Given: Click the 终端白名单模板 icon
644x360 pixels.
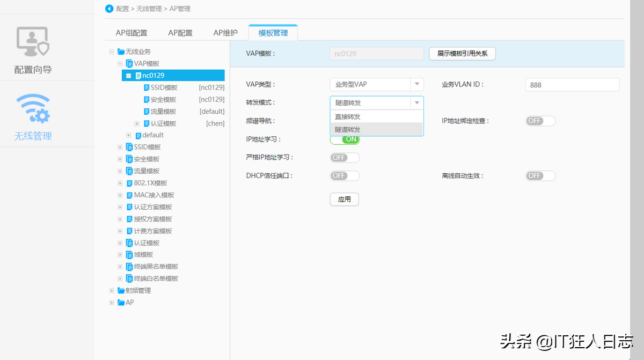Looking at the screenshot, I should click(129, 278).
